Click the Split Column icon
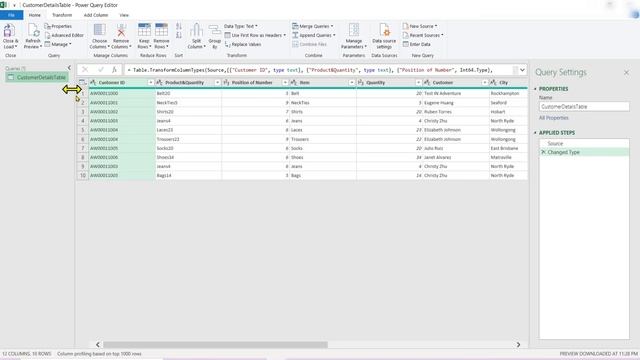This screenshot has height=360, width=640. pos(196,31)
